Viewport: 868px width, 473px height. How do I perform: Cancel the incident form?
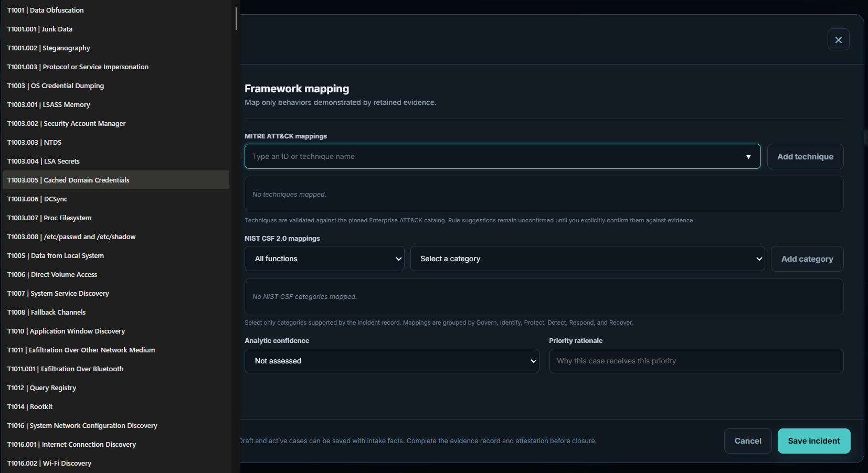coord(748,441)
